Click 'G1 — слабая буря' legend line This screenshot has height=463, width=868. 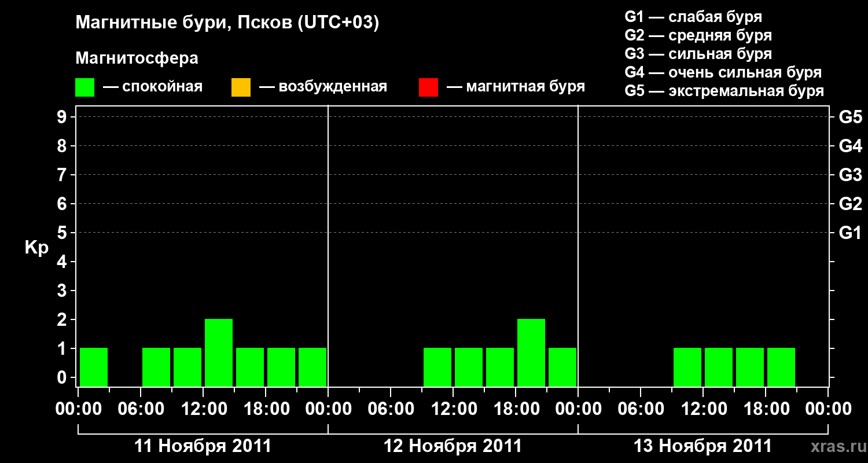click(693, 17)
